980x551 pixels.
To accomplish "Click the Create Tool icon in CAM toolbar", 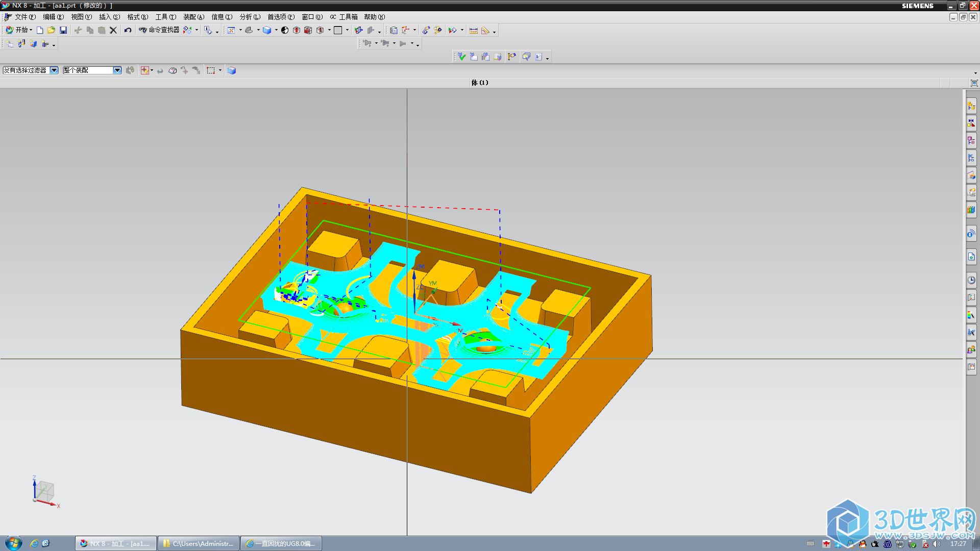I will click(21, 44).
